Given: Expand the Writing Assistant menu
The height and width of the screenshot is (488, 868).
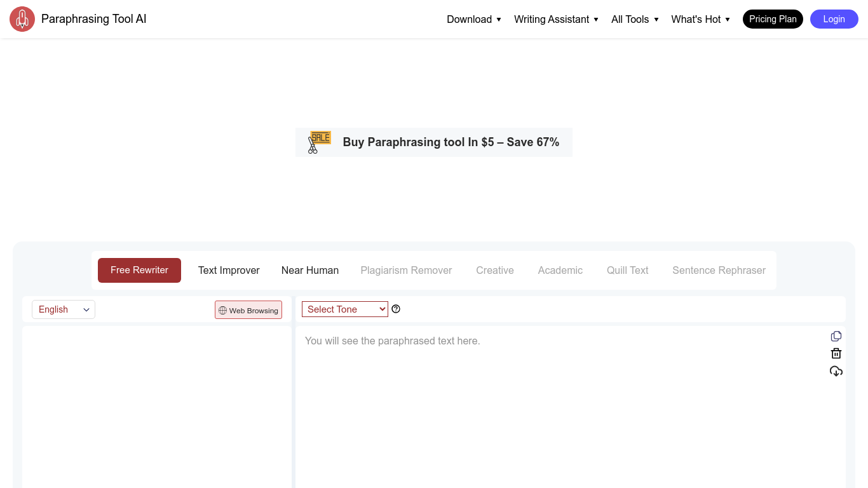Looking at the screenshot, I should tap(556, 19).
